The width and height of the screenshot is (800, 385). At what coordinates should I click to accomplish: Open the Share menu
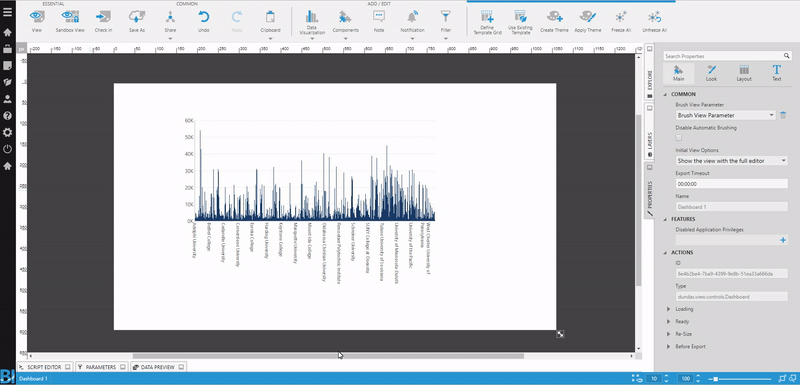click(170, 23)
